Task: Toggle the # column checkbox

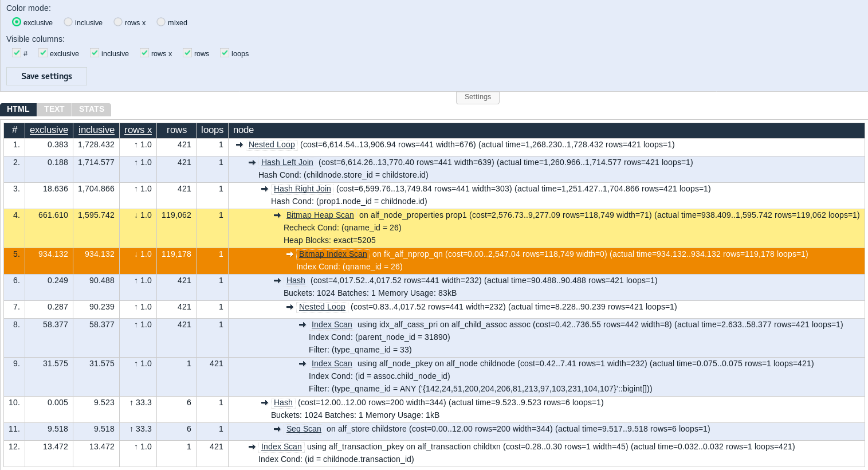Action: coord(17,53)
